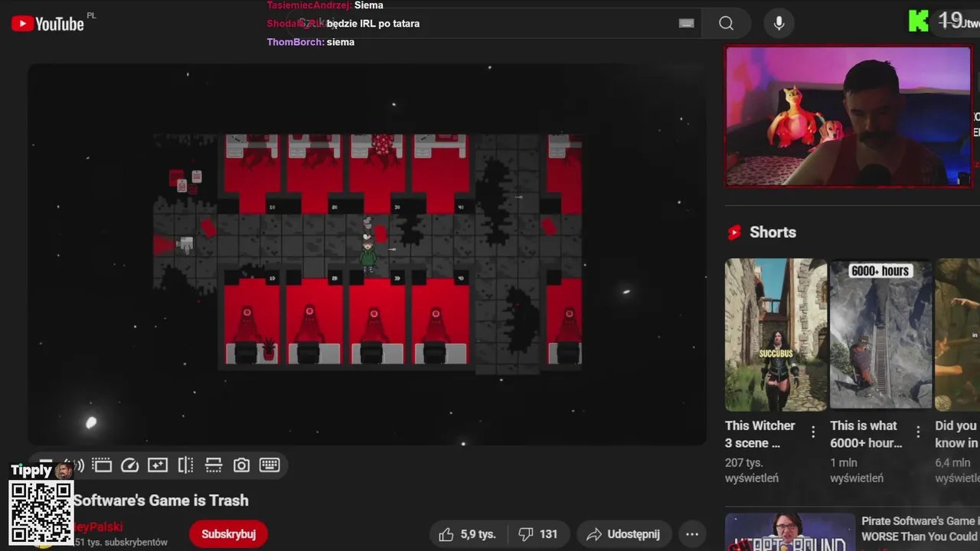Share the video via Udostępnij
980x551 pixels.
(x=622, y=534)
